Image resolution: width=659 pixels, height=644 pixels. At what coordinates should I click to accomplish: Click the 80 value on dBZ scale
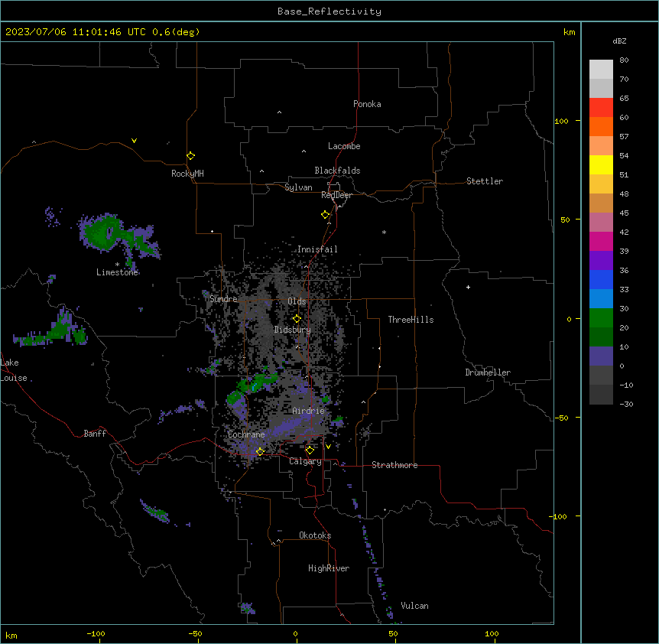pos(624,60)
